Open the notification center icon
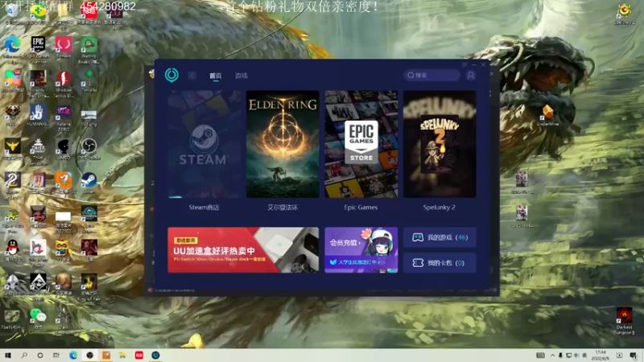This screenshot has width=644, height=362. pos(634,356)
